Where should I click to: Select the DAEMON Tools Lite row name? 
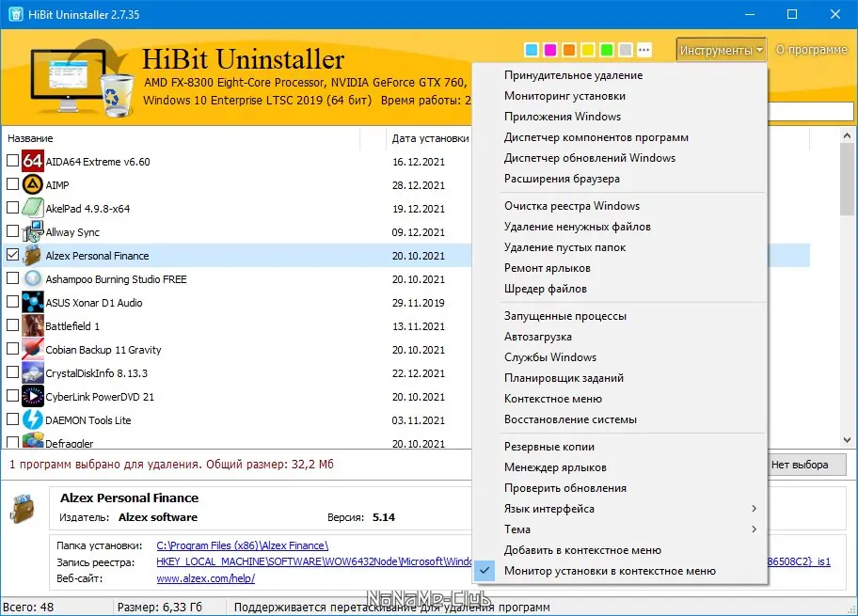(88, 420)
